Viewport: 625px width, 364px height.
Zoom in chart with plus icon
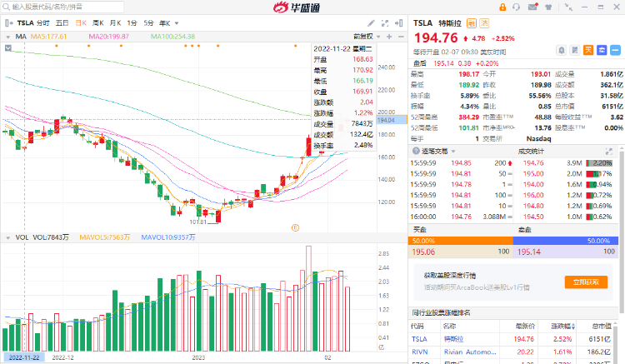tap(389, 37)
